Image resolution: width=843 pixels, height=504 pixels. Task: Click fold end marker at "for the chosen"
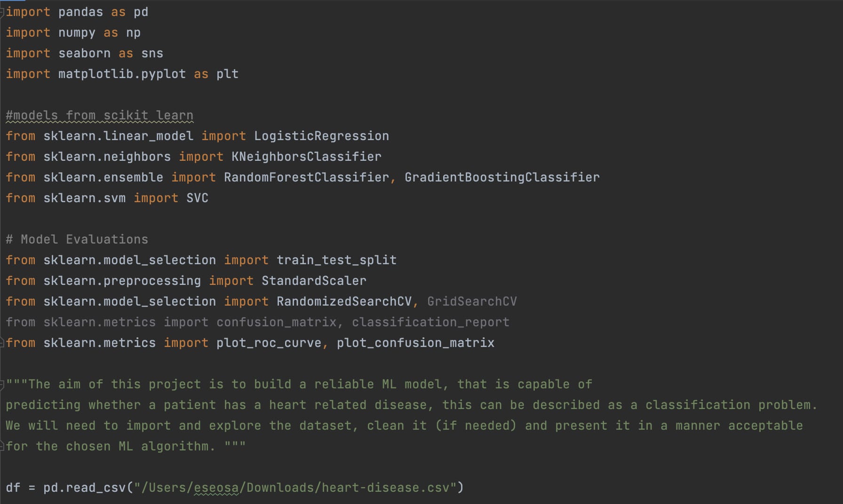(2, 447)
